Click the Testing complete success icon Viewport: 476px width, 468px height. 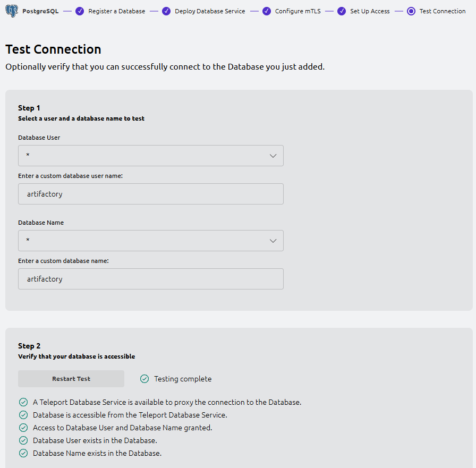(144, 379)
